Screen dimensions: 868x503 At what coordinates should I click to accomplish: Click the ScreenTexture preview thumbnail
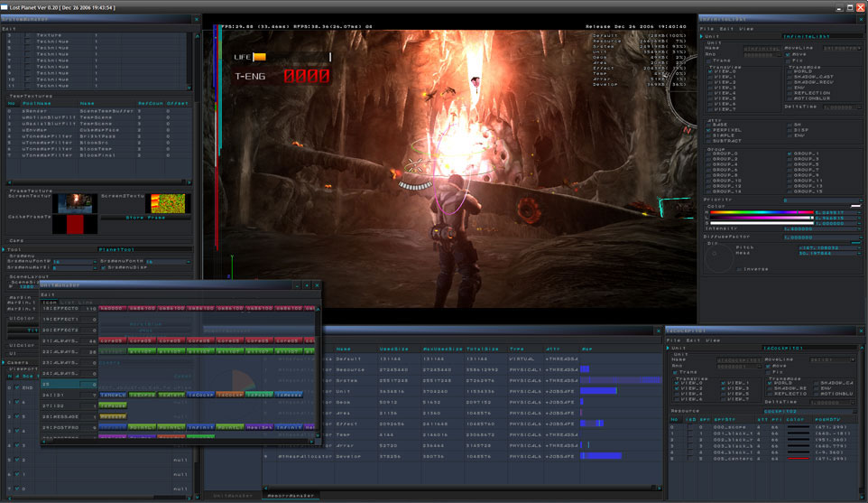pyautogui.click(x=75, y=202)
